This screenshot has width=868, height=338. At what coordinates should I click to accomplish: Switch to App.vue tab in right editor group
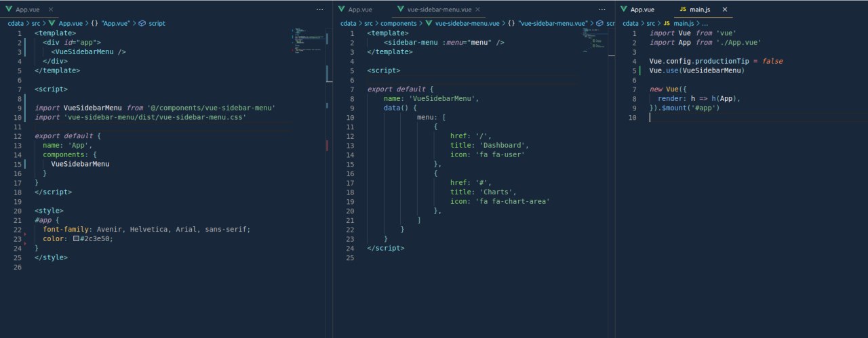[x=642, y=9]
